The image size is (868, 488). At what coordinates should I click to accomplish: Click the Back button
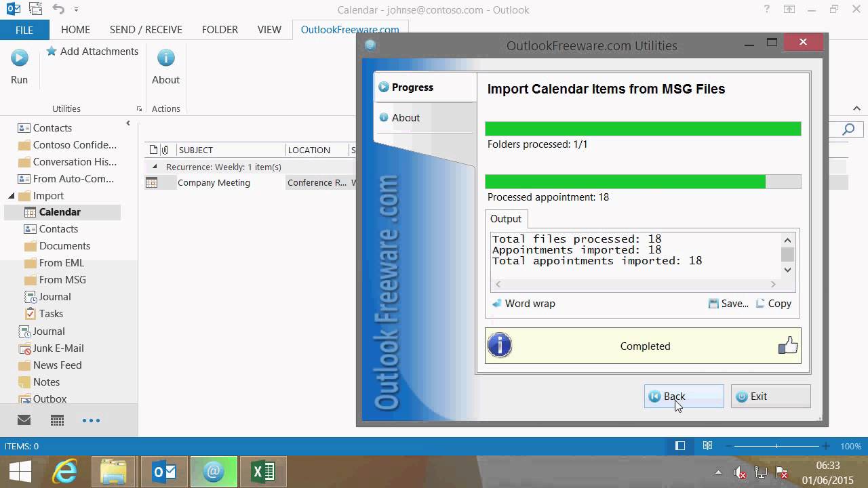click(x=684, y=396)
